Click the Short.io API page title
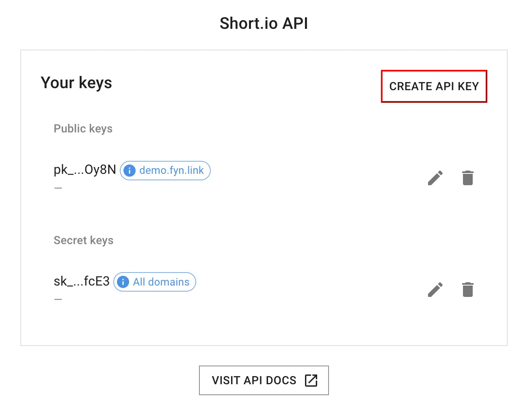This screenshot has width=532, height=409. 264,23
